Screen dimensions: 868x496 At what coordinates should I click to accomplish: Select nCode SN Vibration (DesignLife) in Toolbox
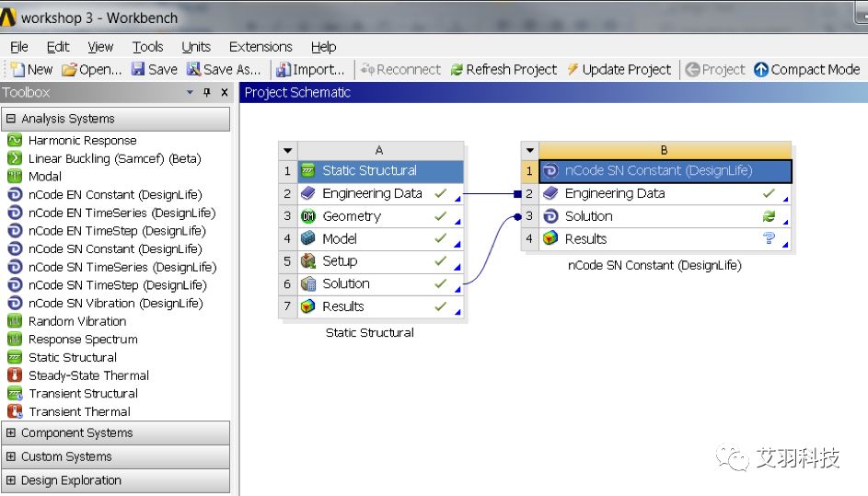click(116, 304)
